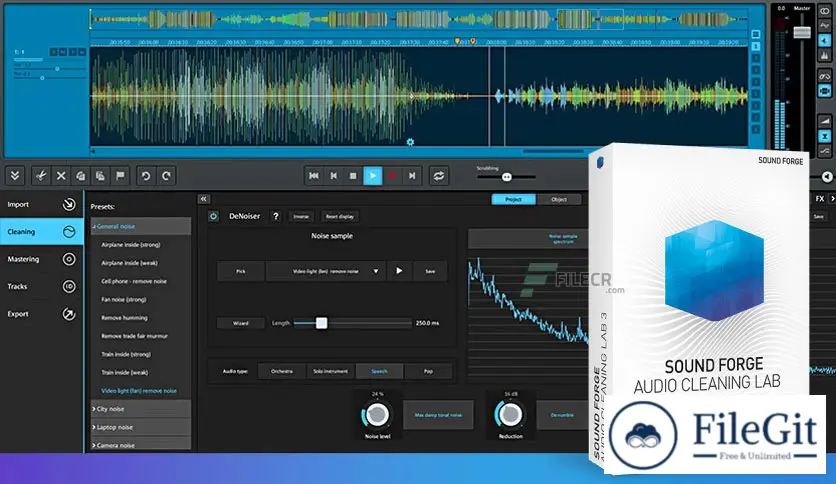The image size is (836, 484).
Task: Set audio type to Solo instrument
Action: click(331, 371)
